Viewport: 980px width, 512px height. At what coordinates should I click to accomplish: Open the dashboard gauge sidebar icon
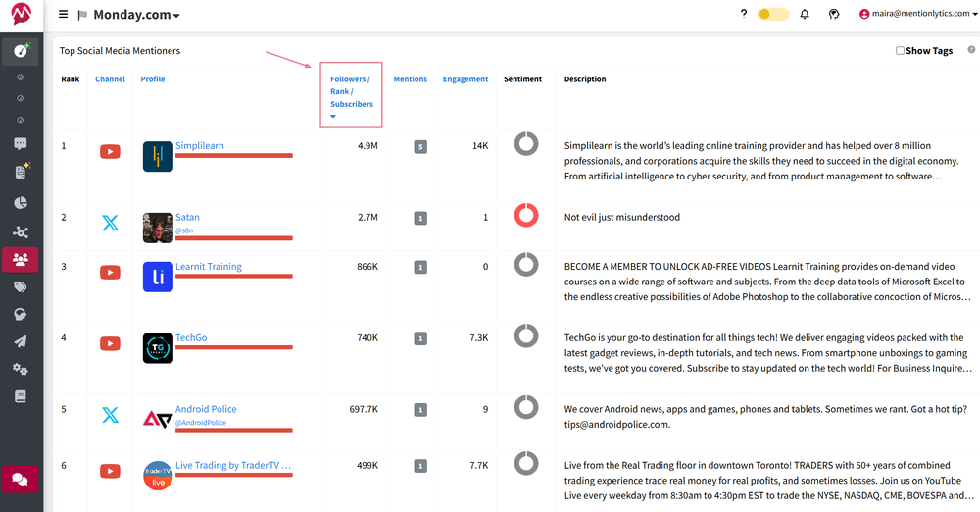[x=21, y=51]
